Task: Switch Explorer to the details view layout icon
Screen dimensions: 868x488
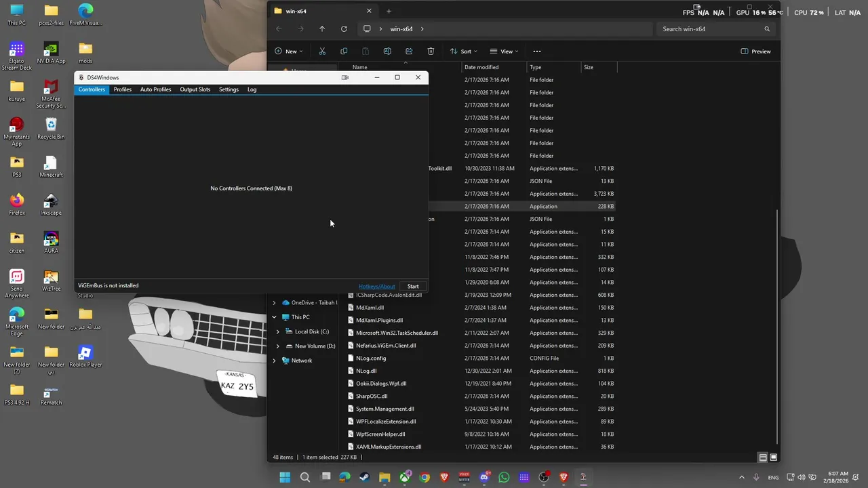Action: [x=763, y=457]
